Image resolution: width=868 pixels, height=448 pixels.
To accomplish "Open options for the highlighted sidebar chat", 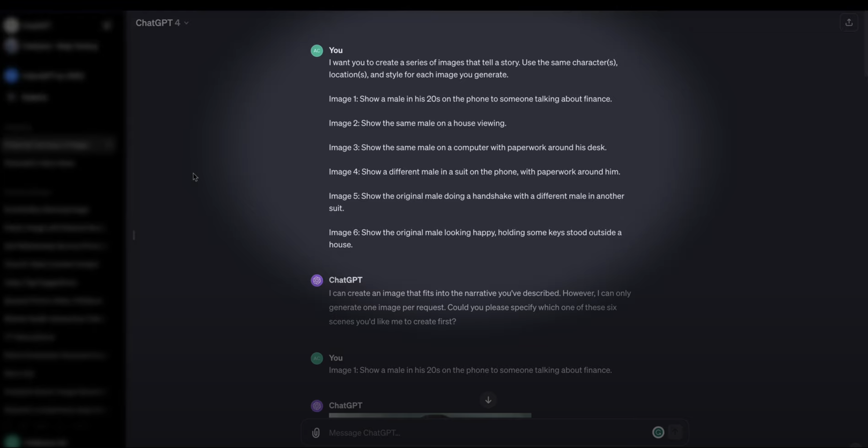I will point(108,145).
